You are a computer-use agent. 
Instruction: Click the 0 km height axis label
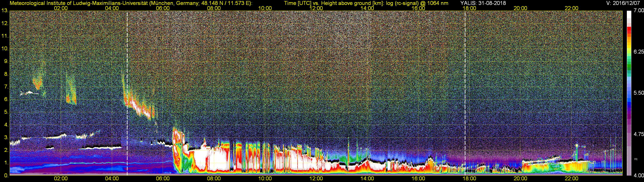click(6, 176)
